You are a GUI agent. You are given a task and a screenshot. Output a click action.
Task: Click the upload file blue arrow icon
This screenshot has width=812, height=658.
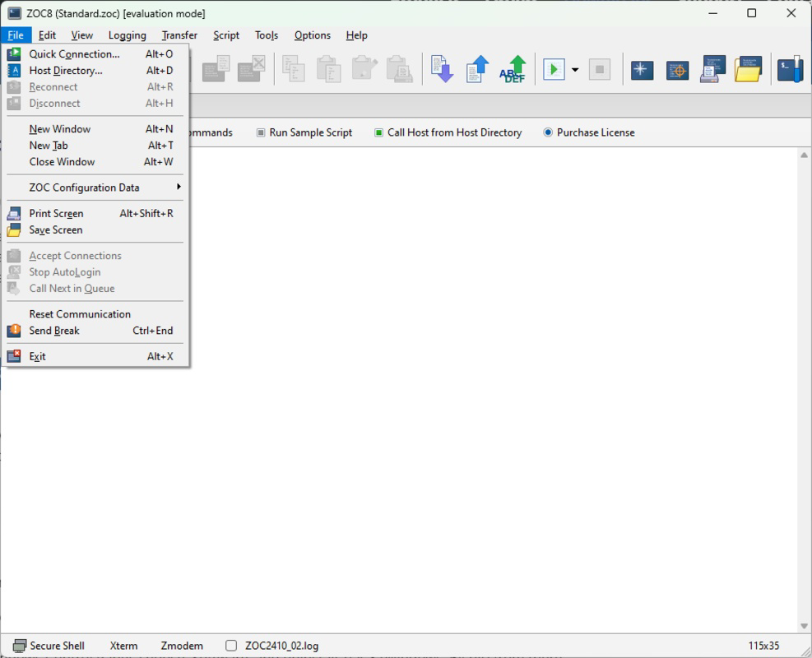click(477, 69)
